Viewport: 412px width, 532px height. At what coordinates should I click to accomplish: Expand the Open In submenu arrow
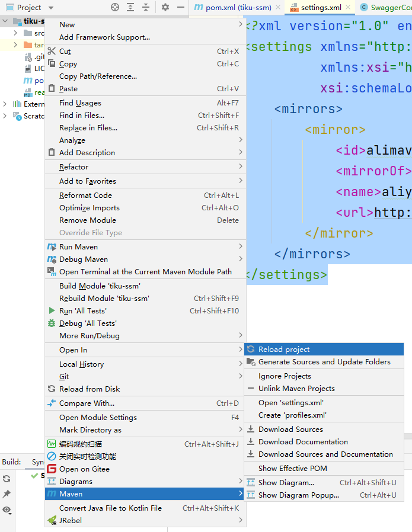pos(241,350)
